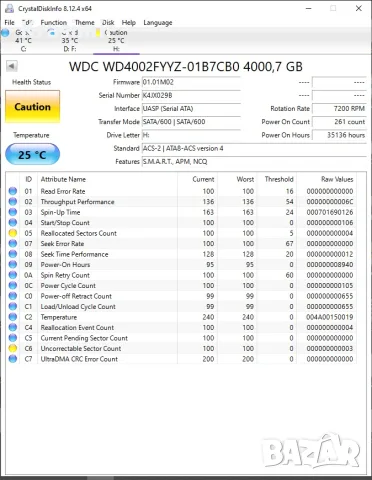
Task: Click the Reallocated Sectors Count attribute name
Action: tap(79, 233)
